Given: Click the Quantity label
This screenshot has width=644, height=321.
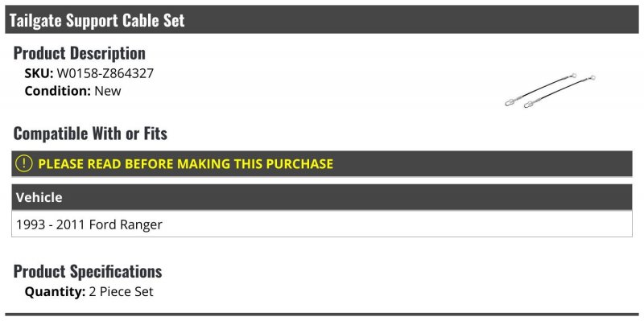Looking at the screenshot, I should tap(55, 292).
